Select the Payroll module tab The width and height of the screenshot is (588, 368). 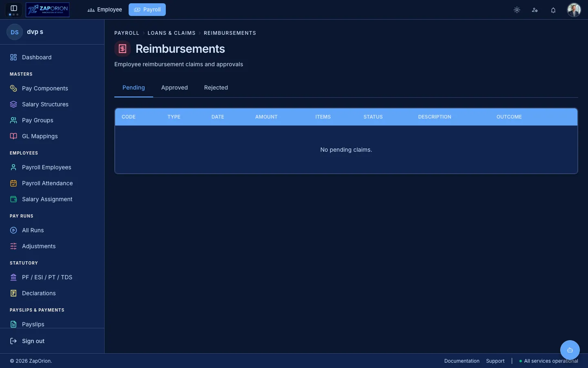(x=147, y=9)
